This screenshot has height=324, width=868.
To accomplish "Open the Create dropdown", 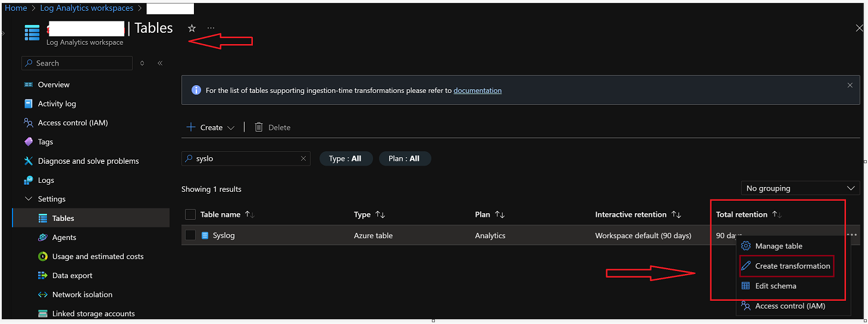I will [211, 127].
